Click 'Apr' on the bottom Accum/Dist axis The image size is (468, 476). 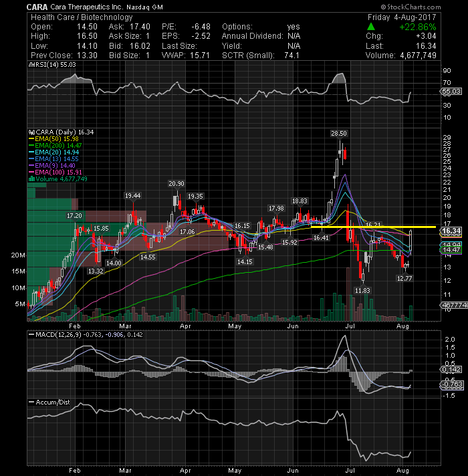(x=185, y=470)
